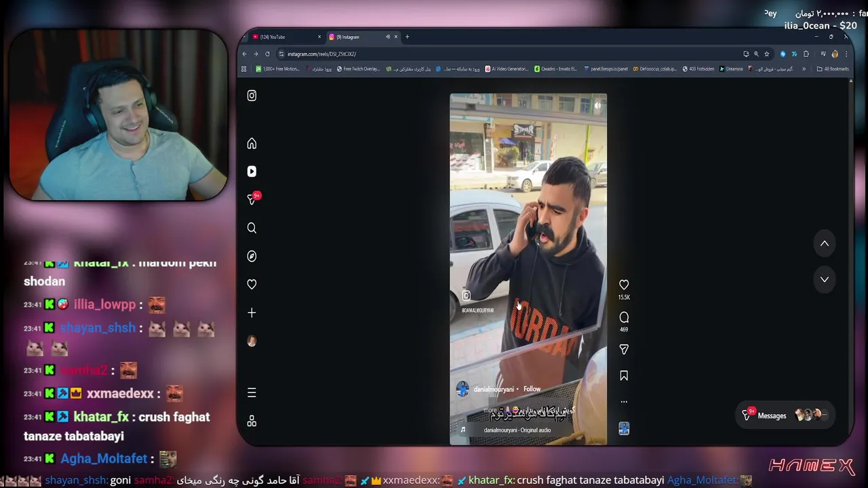Viewport: 868px width, 488px height.
Task: Share the reel with paper plane icon
Action: click(x=624, y=349)
